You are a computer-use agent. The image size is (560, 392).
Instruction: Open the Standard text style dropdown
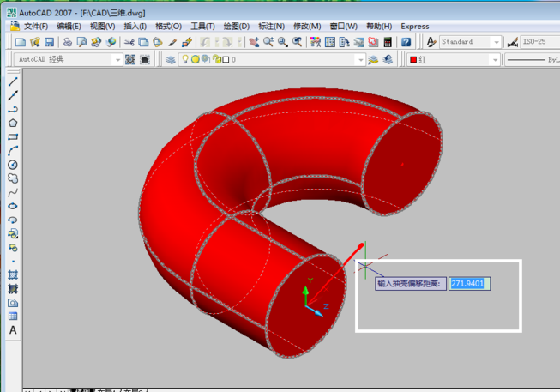(496, 42)
